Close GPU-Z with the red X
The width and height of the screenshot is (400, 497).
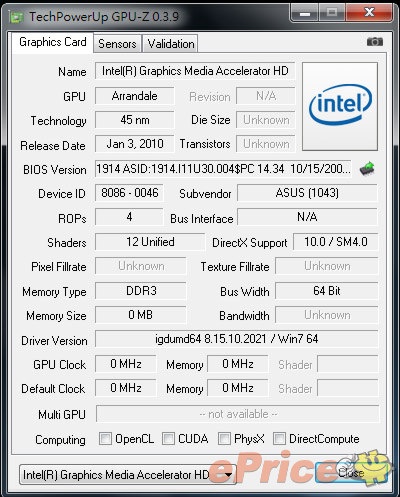pyautogui.click(x=369, y=13)
